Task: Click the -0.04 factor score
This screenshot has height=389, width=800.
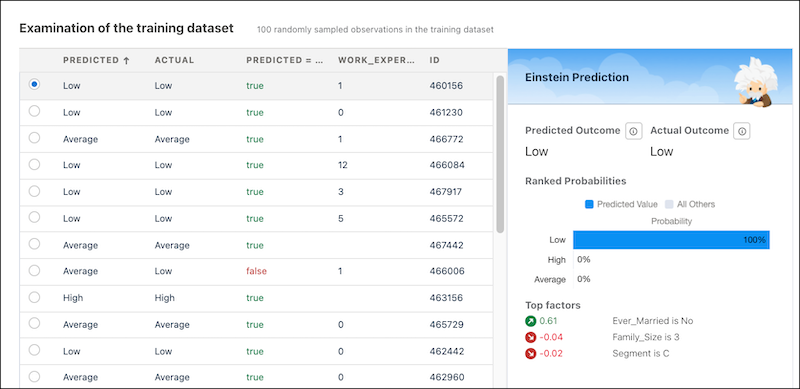Action: click(x=551, y=337)
